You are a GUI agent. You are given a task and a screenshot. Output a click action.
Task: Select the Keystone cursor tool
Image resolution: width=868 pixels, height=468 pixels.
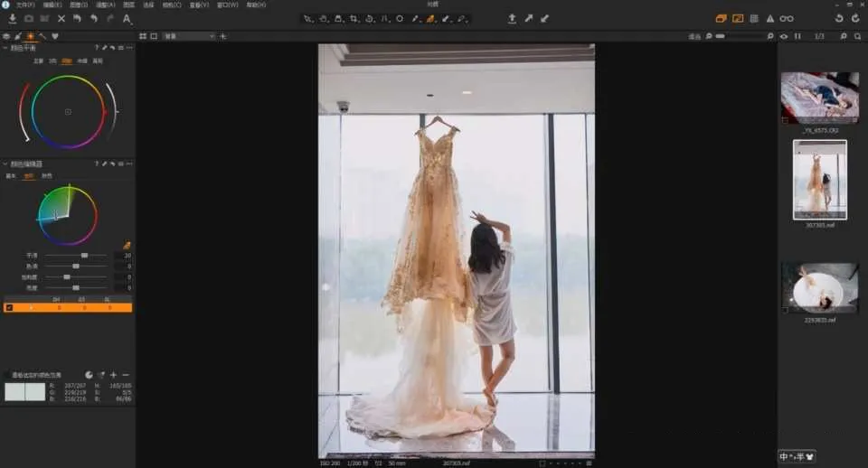(x=385, y=19)
